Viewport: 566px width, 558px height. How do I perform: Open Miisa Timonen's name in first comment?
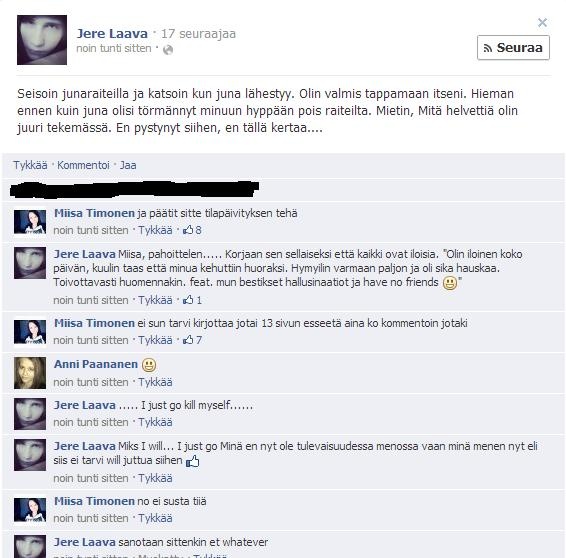click(94, 213)
